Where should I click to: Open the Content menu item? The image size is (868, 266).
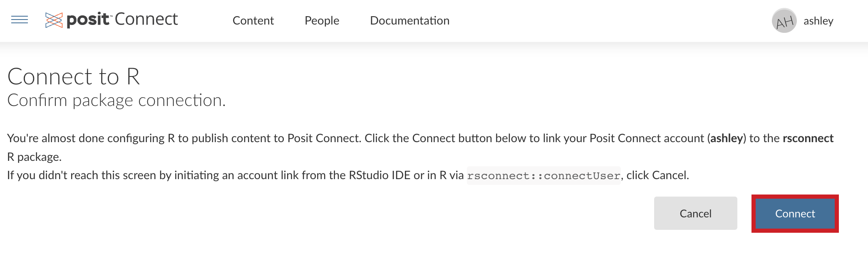(253, 20)
